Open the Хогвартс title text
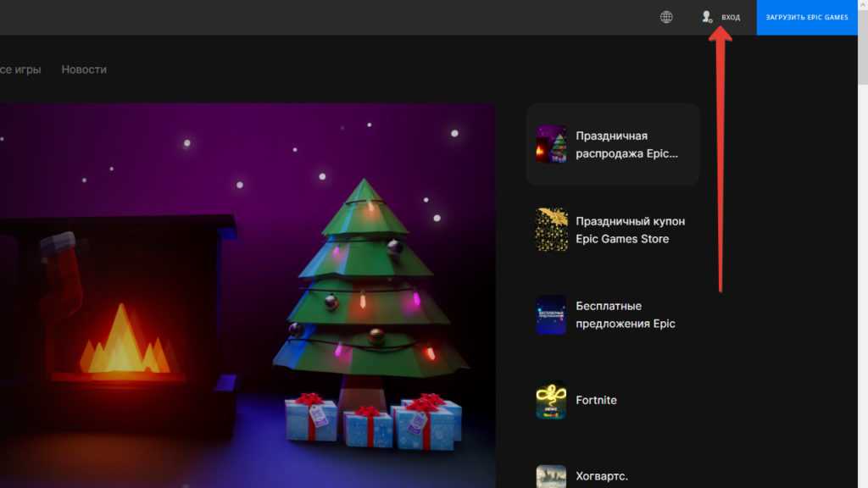Viewport: 868px width, 488px height. 601,476
